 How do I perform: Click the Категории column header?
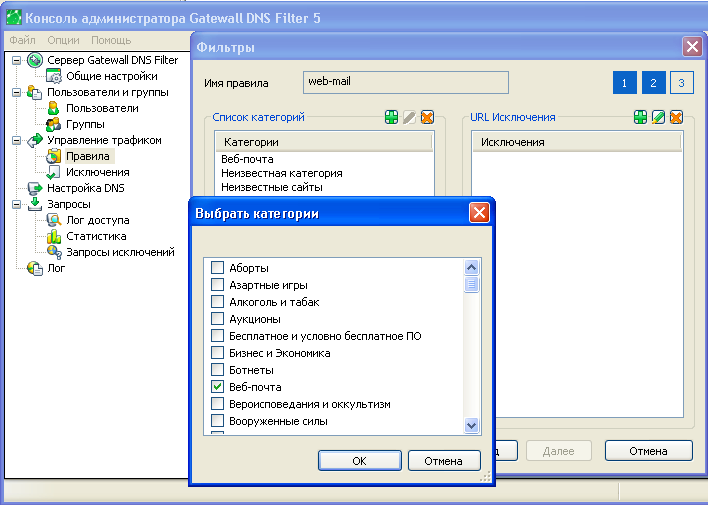pos(323,142)
